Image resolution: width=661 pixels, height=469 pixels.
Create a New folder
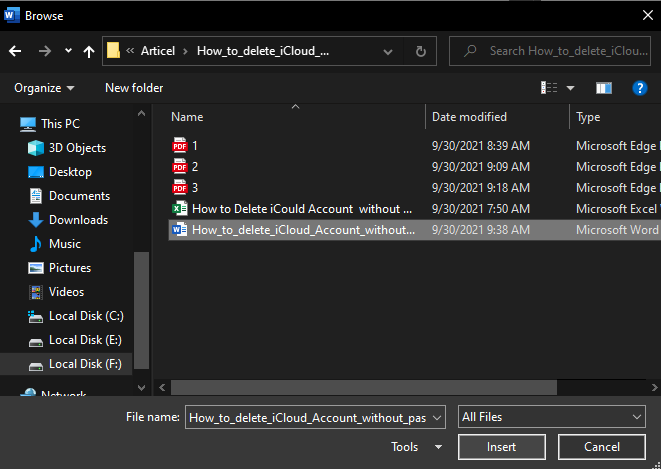point(134,88)
